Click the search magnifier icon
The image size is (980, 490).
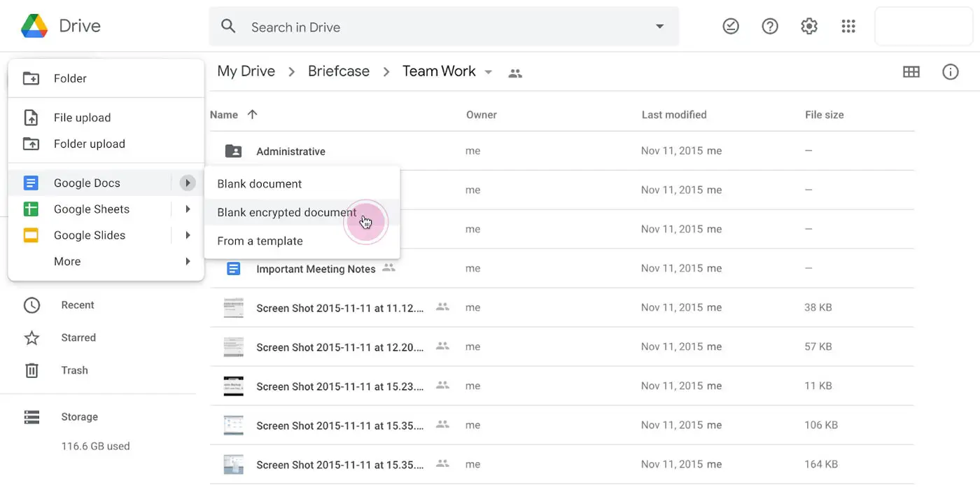click(x=228, y=27)
